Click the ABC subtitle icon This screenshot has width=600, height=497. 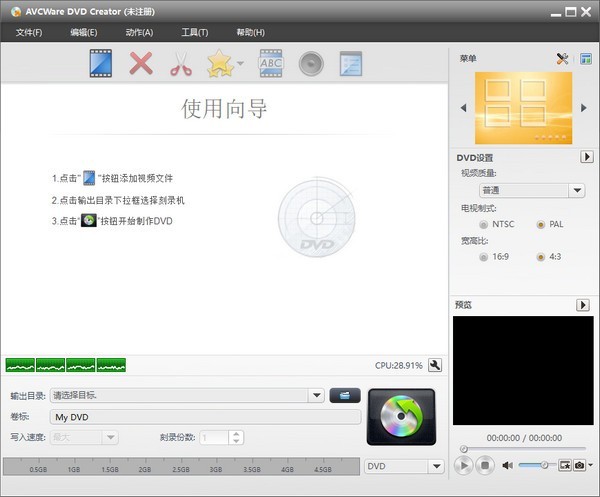(x=271, y=63)
